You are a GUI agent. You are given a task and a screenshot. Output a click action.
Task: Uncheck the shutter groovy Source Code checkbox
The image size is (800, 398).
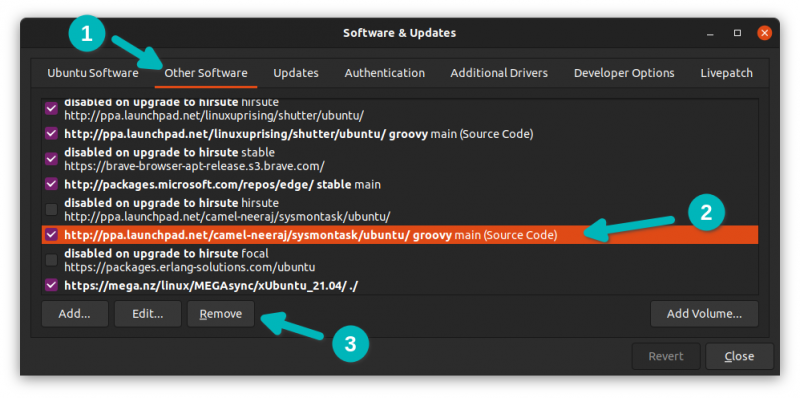coord(52,134)
